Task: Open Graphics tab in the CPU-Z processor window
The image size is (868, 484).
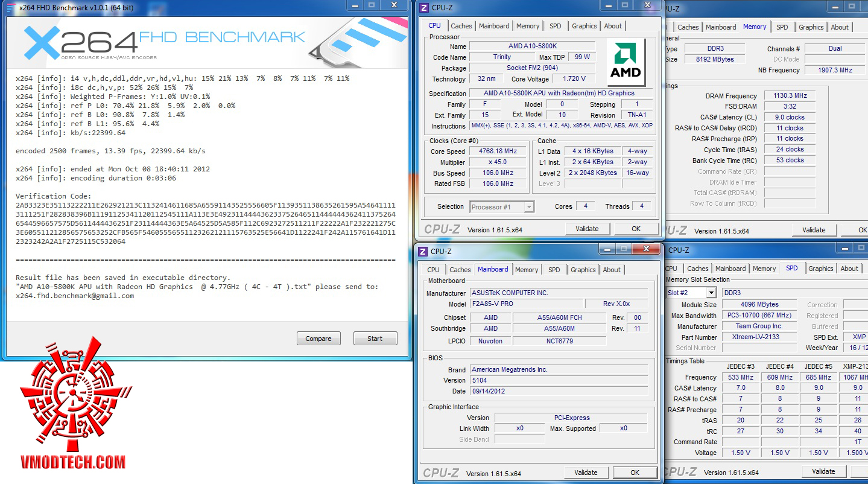Action: tap(584, 26)
